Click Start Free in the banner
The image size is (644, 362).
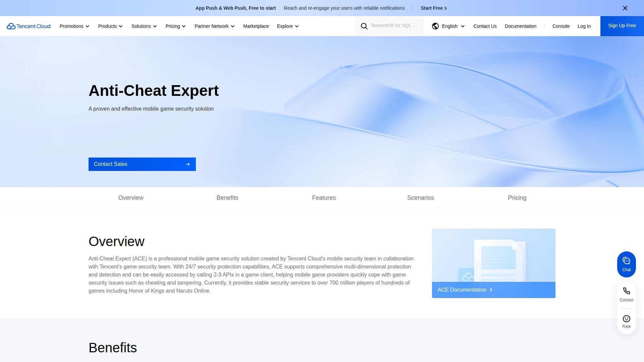434,8
